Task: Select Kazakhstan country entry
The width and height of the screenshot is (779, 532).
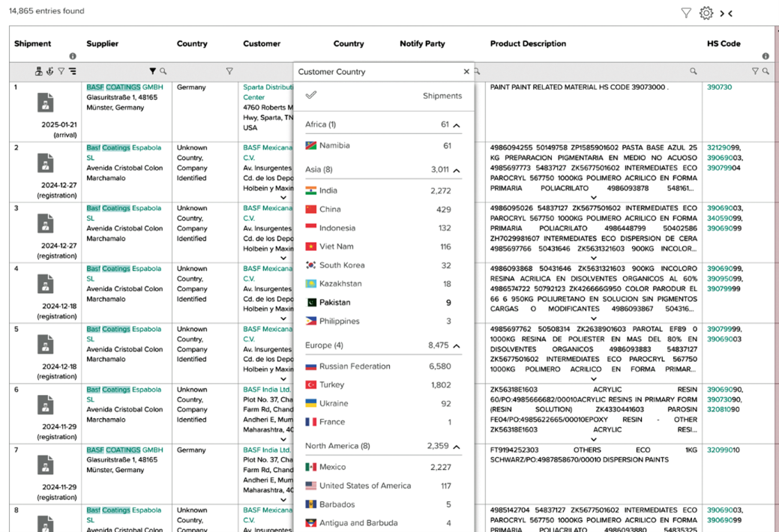Action: point(379,284)
